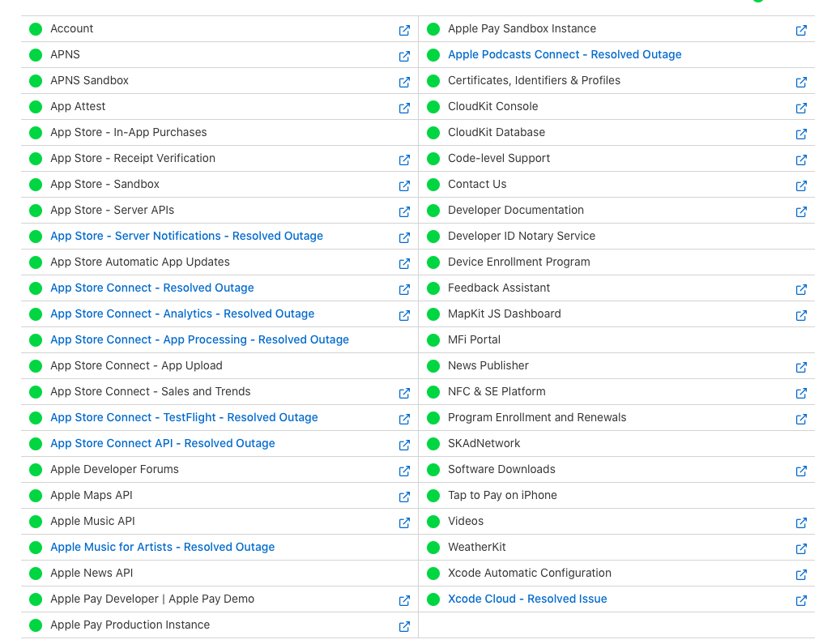
Task: Open Apple Music API external link icon
Action: [x=404, y=522]
